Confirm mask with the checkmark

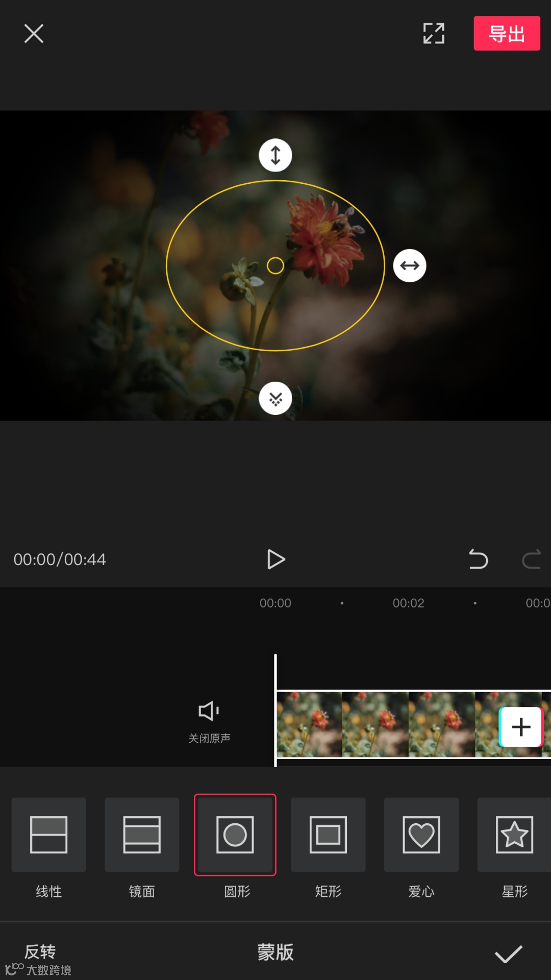coord(509,953)
